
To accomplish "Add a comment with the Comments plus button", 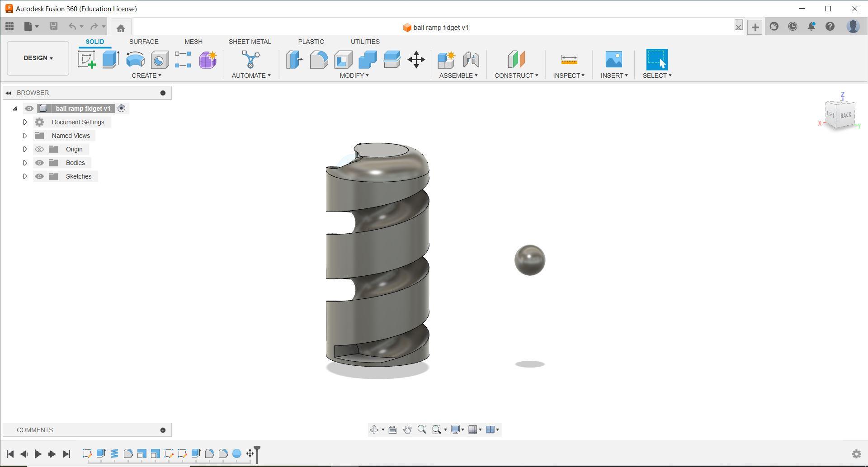I will click(x=163, y=430).
